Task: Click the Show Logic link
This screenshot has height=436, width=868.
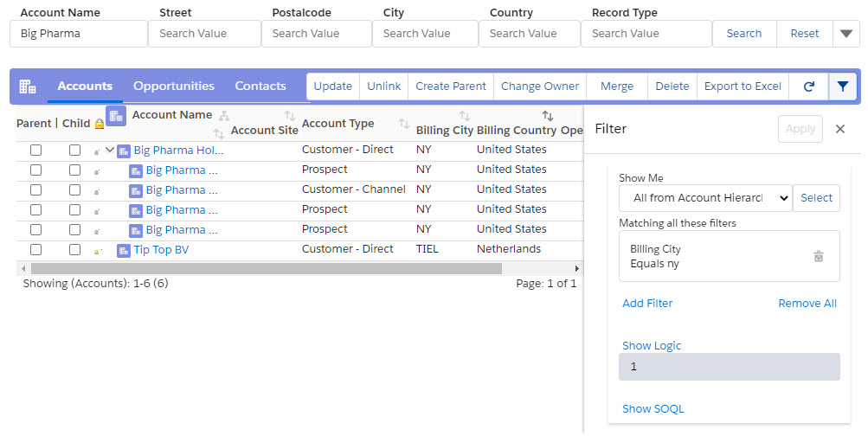Action: [652, 346]
